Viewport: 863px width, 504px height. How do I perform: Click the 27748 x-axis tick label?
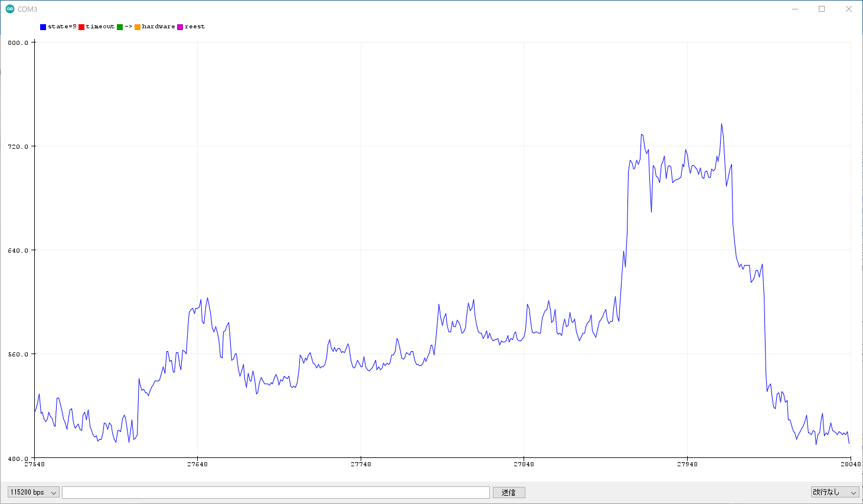click(x=361, y=464)
